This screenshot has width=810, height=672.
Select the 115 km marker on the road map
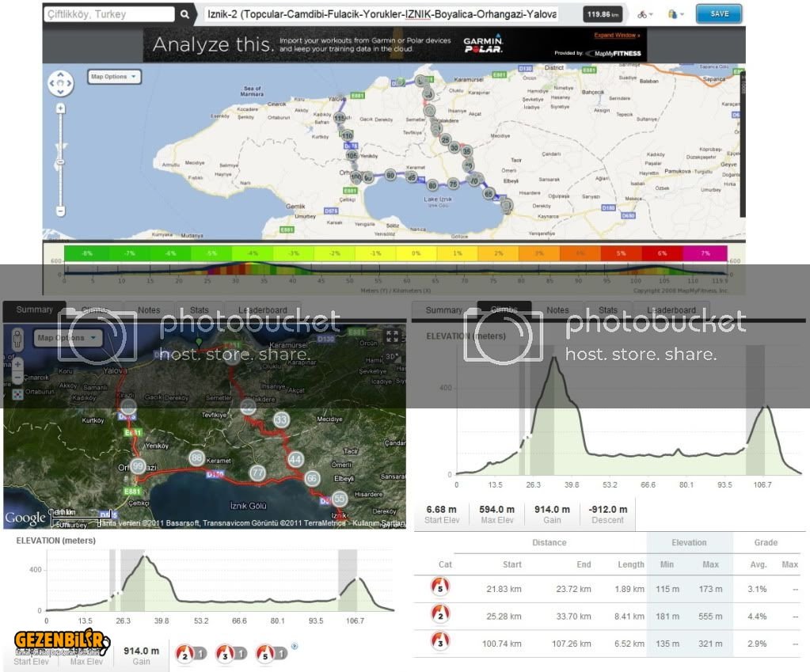(x=340, y=118)
